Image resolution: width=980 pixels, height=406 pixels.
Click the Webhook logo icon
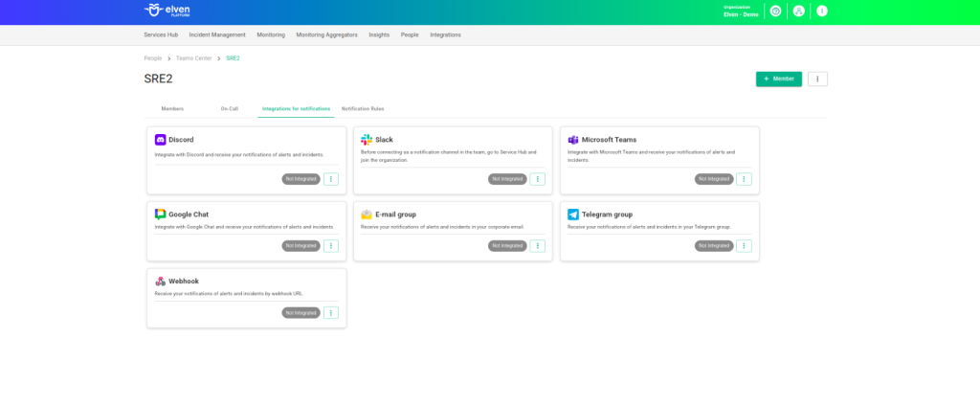coord(161,282)
